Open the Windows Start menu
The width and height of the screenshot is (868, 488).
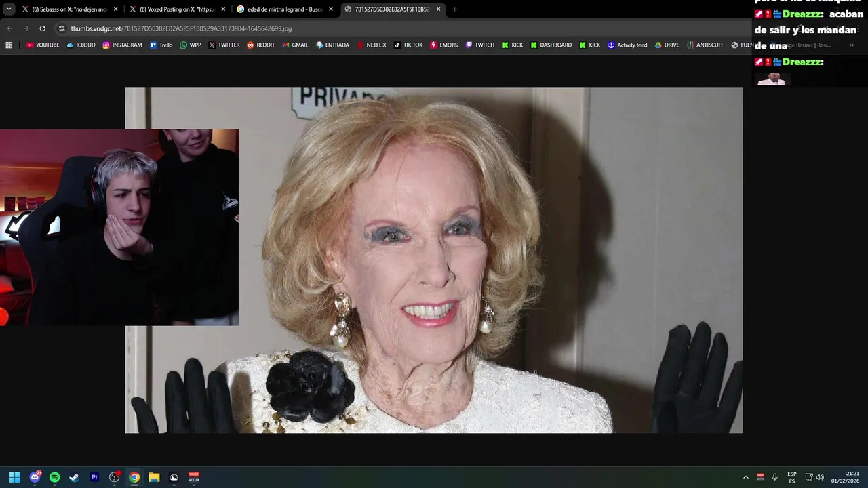[x=14, y=477]
